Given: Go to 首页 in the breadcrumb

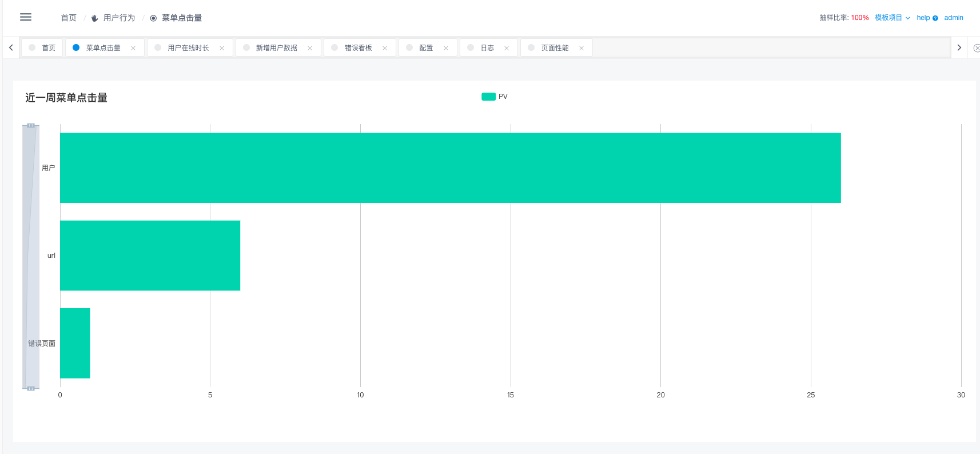Looking at the screenshot, I should (69, 18).
